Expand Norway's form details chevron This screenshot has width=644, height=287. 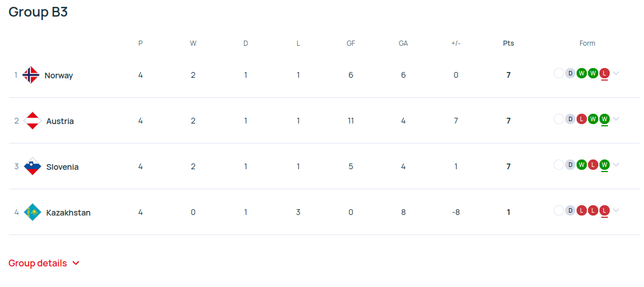click(x=615, y=74)
